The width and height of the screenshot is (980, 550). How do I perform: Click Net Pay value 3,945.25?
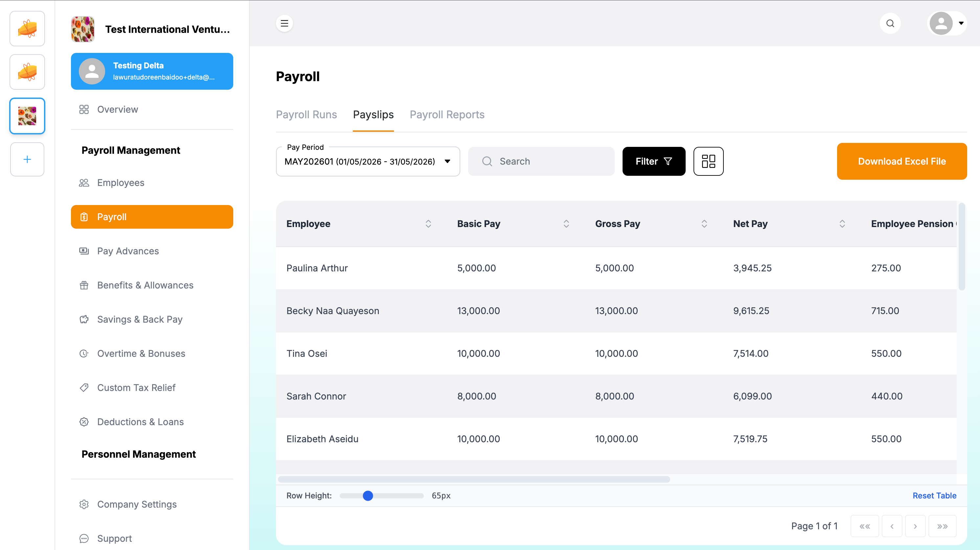752,268
